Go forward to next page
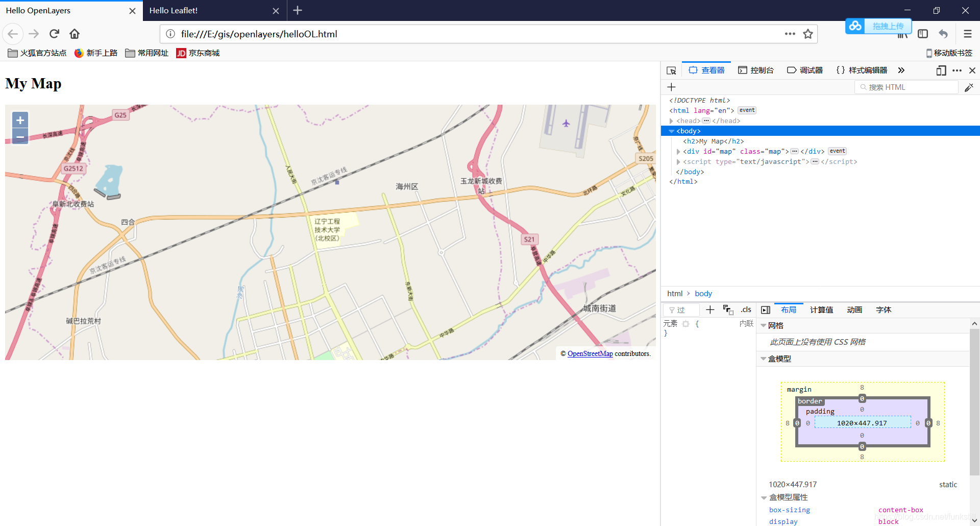The width and height of the screenshot is (980, 526). [x=34, y=34]
